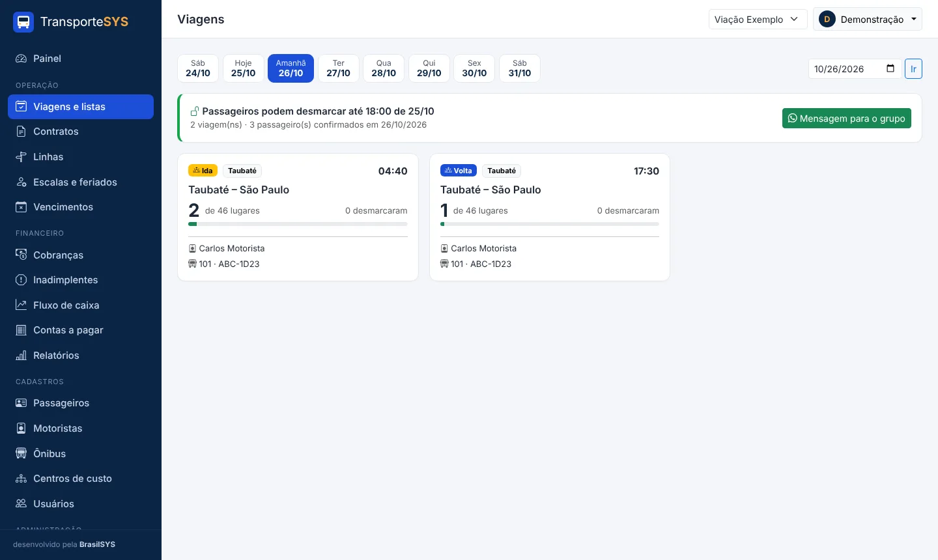Click the Fluxo de caixa chart icon
The height and width of the screenshot is (560, 938).
tap(21, 305)
